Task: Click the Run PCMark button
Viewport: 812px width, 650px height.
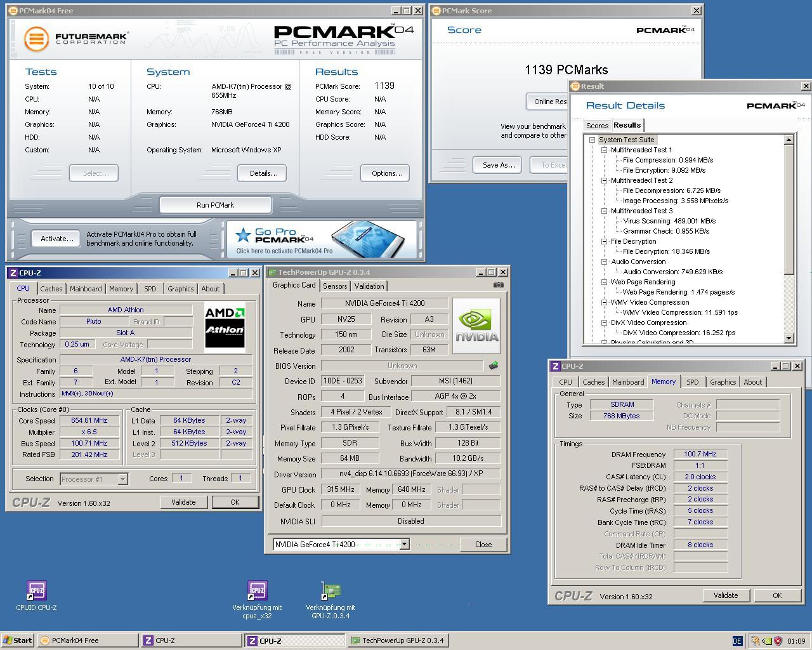Action: (216, 205)
